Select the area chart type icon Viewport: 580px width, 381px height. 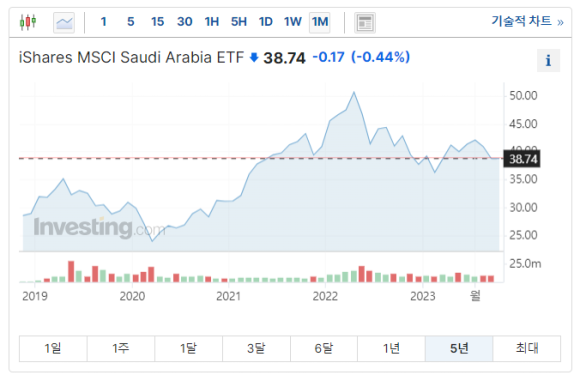(64, 23)
